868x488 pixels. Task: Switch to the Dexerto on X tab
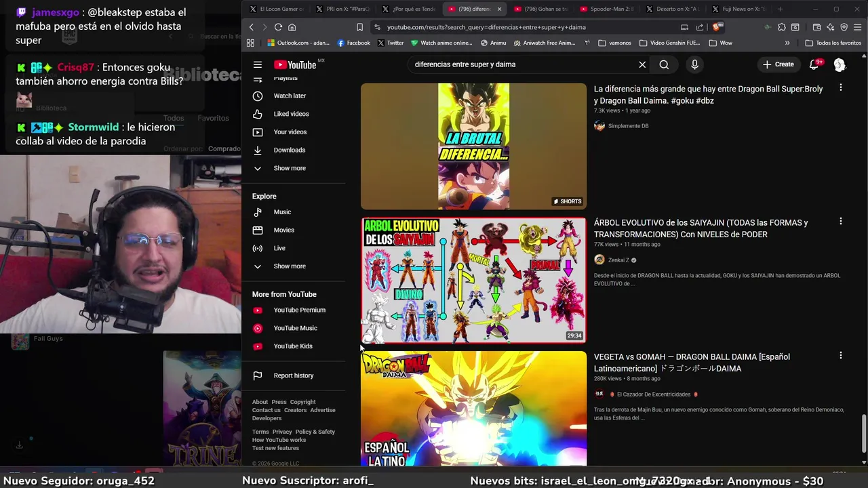click(673, 9)
